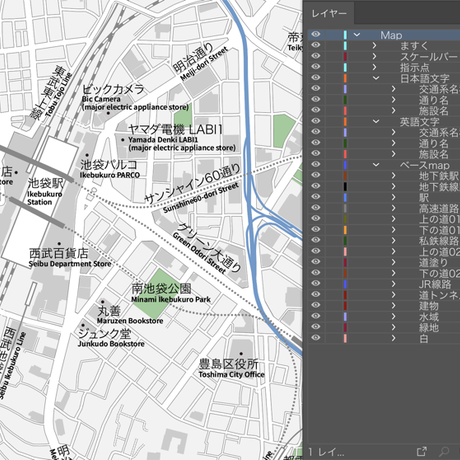Collapse the 日本語文字 layer group
Viewport: 460px width, 460px height.
click(x=376, y=78)
